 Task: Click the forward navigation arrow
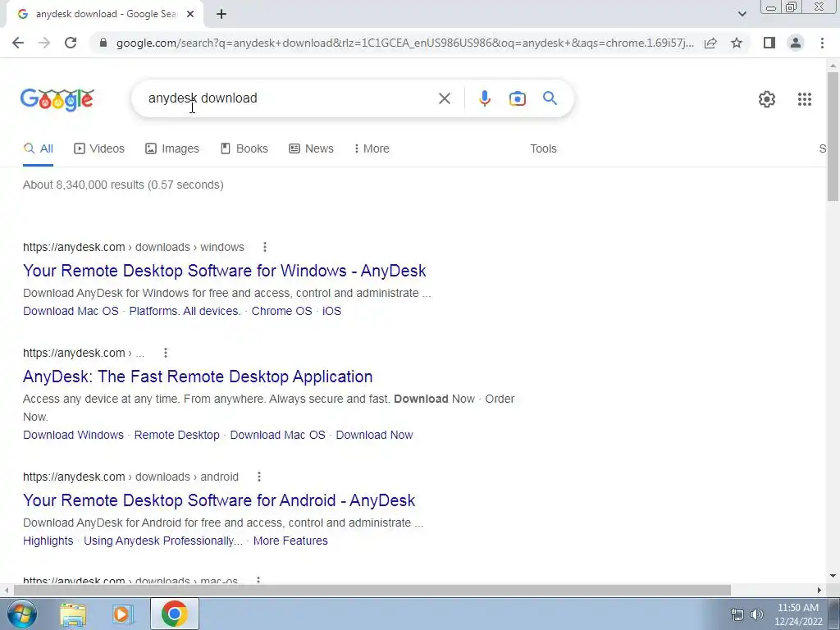[x=44, y=43]
